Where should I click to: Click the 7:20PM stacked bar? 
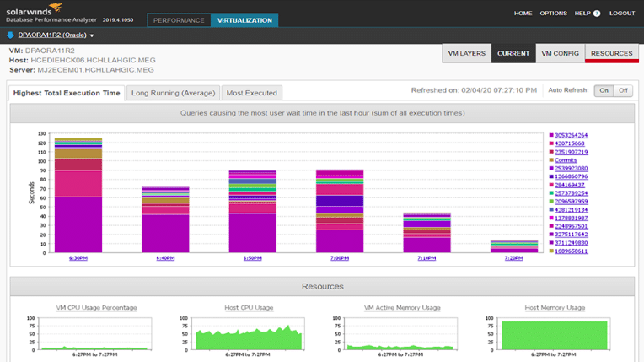click(x=514, y=246)
